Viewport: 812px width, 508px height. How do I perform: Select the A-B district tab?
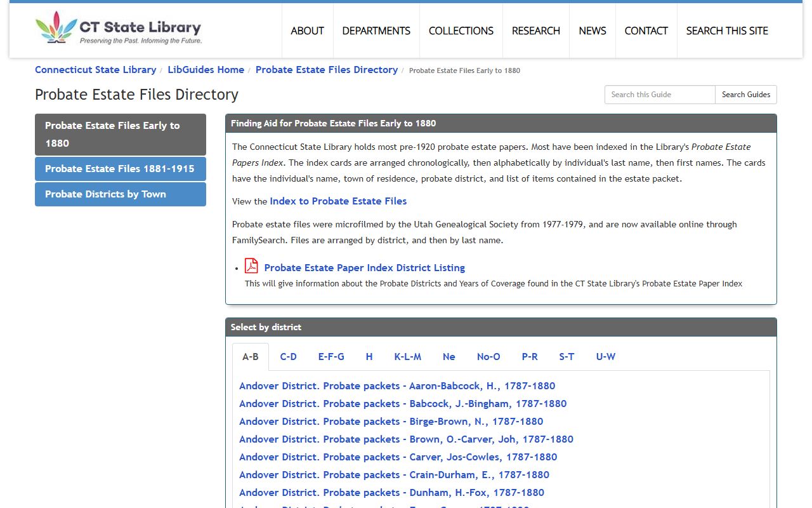pyautogui.click(x=251, y=357)
